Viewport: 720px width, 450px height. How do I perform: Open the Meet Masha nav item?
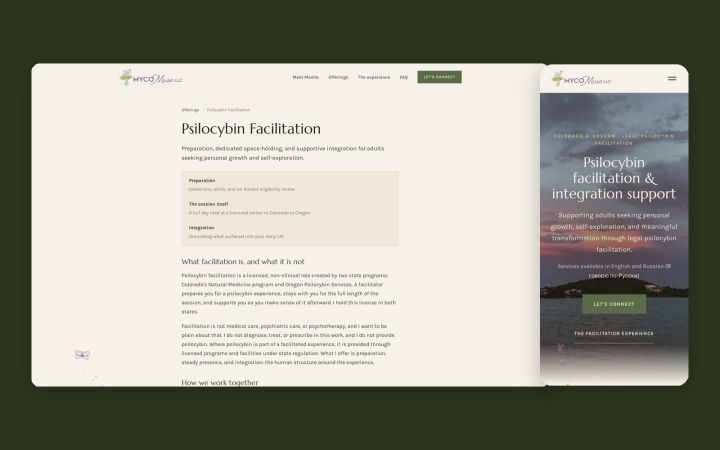coord(305,77)
